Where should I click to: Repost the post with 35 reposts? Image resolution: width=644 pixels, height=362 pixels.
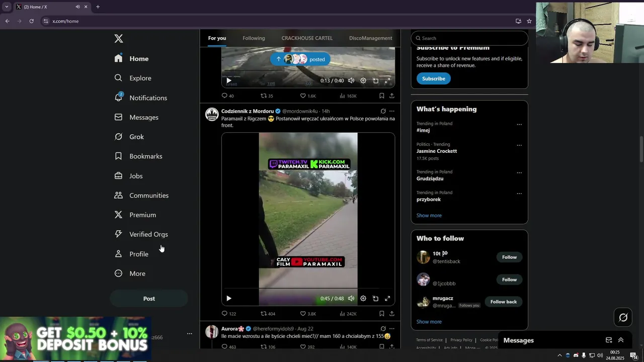(x=267, y=96)
